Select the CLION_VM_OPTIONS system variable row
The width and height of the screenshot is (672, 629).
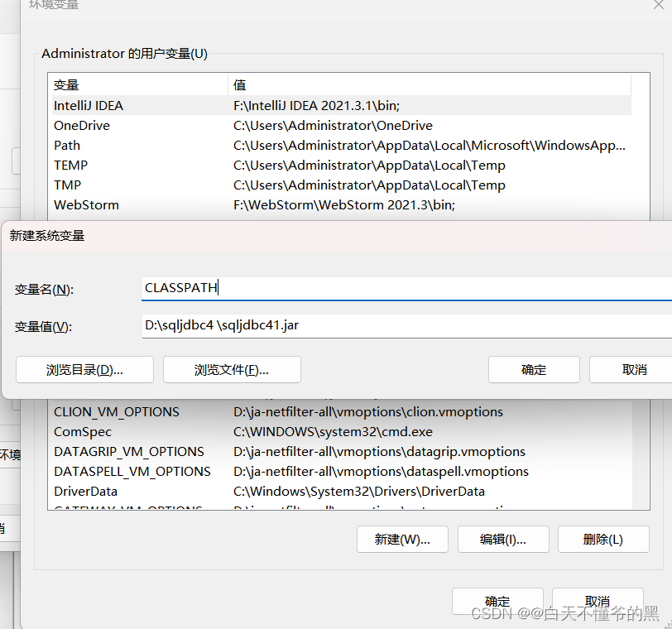pos(342,412)
